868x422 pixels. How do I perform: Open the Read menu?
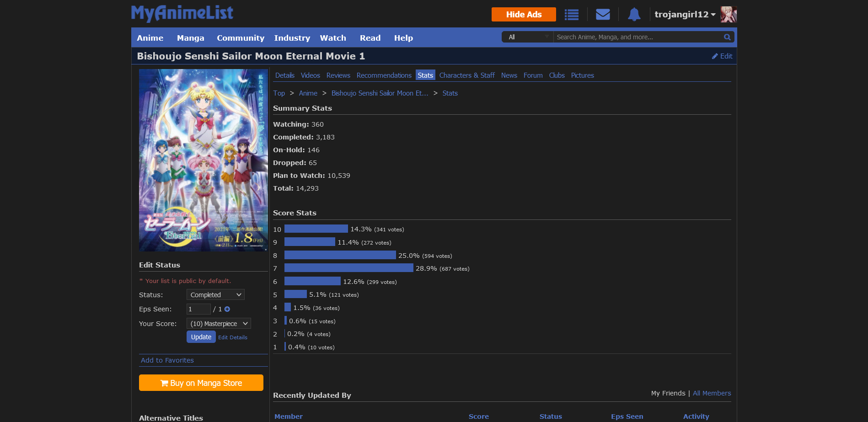370,38
